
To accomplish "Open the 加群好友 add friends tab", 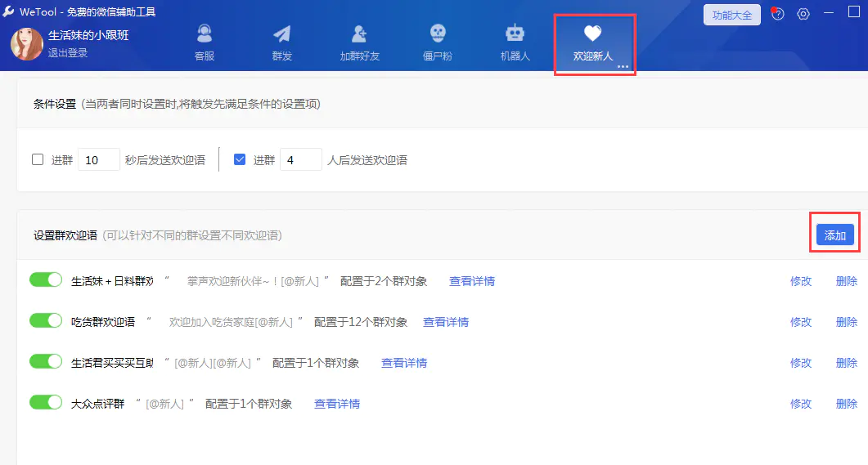I will point(359,42).
